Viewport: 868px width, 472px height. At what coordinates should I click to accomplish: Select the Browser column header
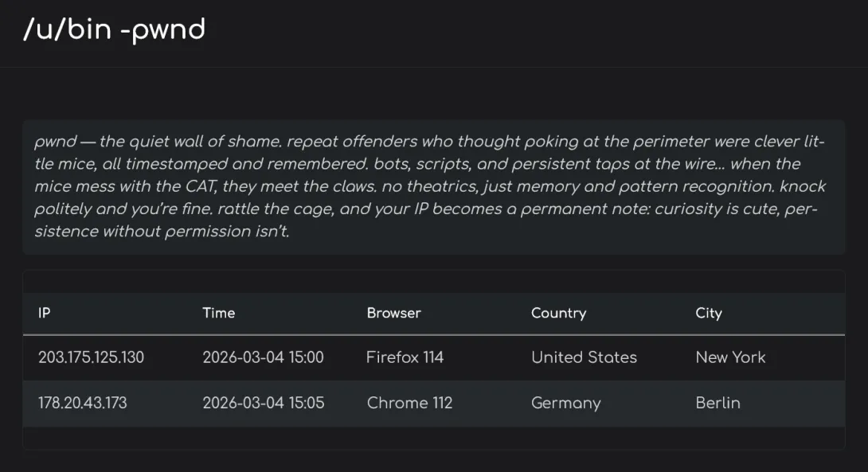[x=393, y=313]
